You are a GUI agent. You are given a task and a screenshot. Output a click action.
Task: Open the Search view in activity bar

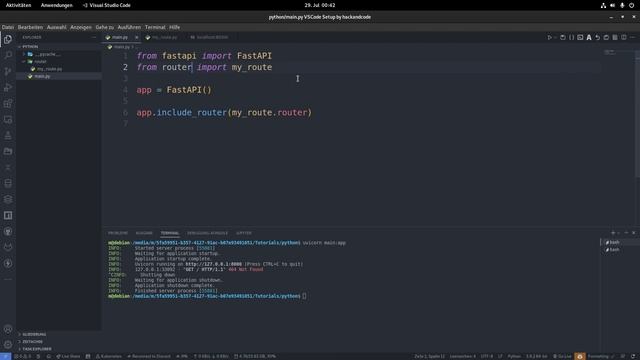point(8,55)
